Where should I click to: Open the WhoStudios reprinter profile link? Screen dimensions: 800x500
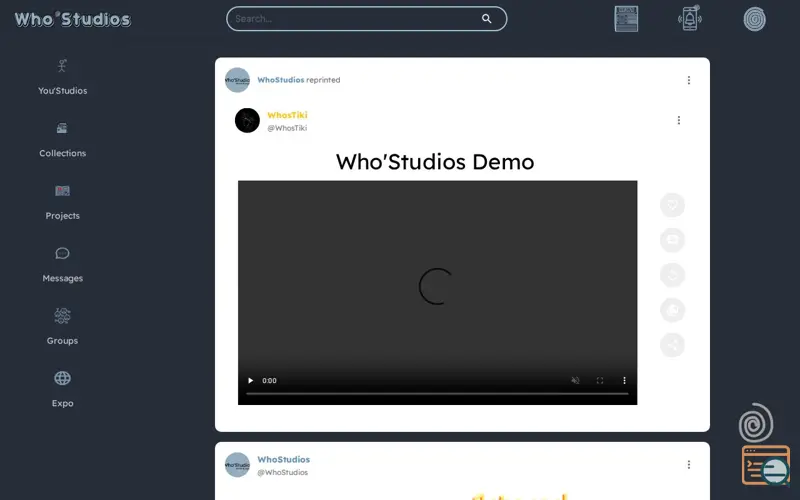pos(281,80)
